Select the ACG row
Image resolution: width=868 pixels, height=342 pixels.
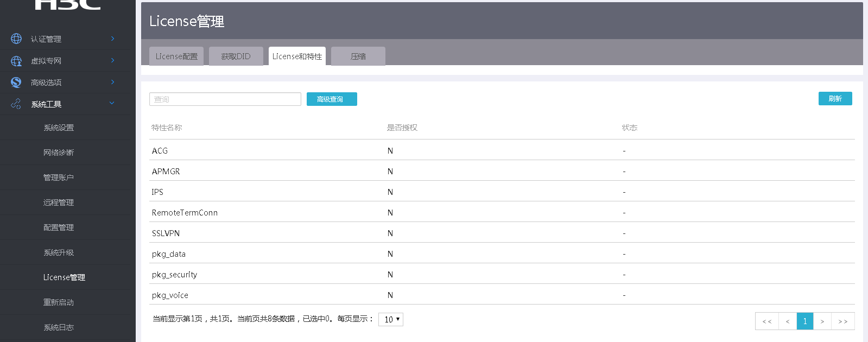click(502, 150)
